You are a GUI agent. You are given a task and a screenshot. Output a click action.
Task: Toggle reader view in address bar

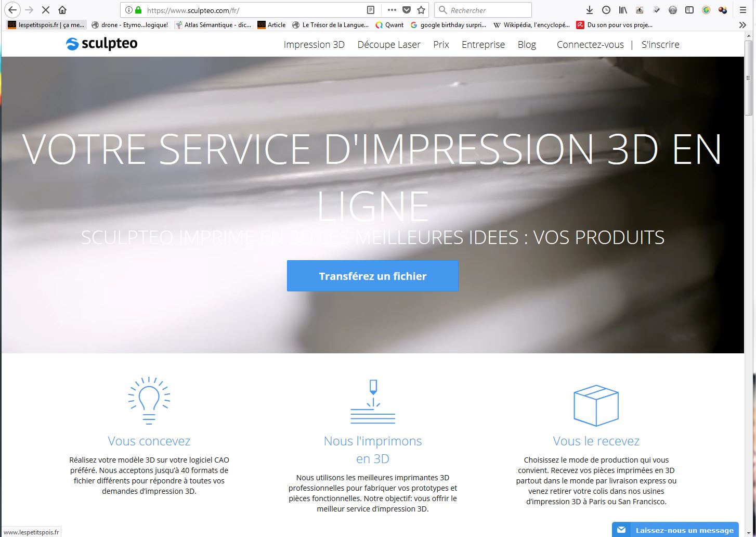coord(370,10)
